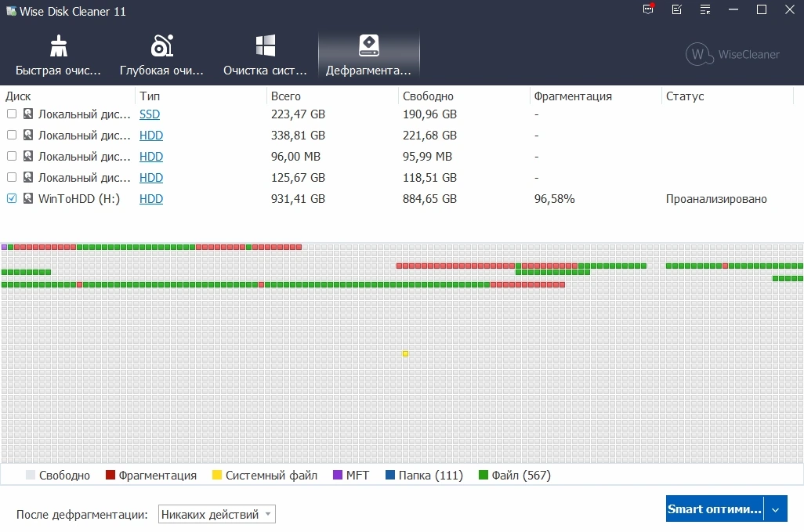Expand the Smart оптимизация arrow menu
This screenshot has height=532, width=804.
[x=775, y=509]
